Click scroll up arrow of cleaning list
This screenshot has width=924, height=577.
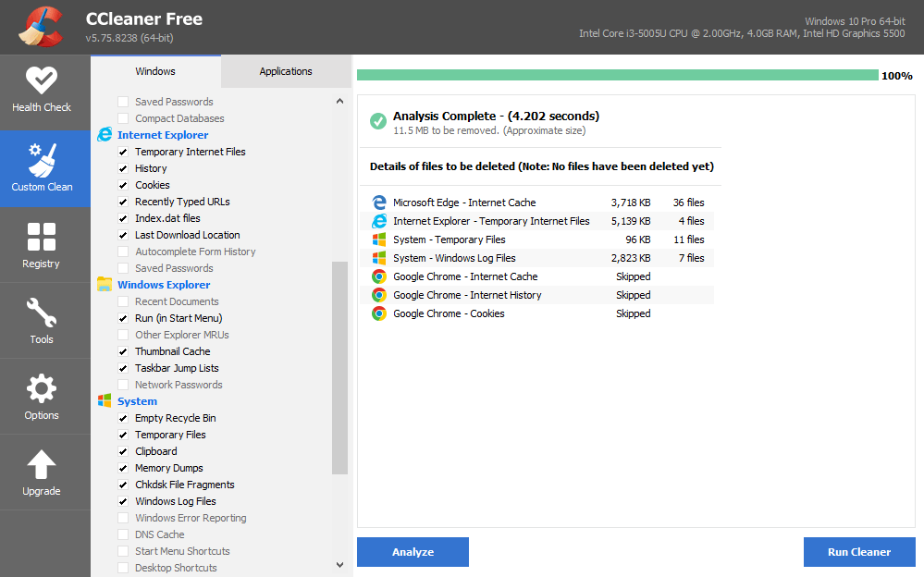tap(340, 101)
